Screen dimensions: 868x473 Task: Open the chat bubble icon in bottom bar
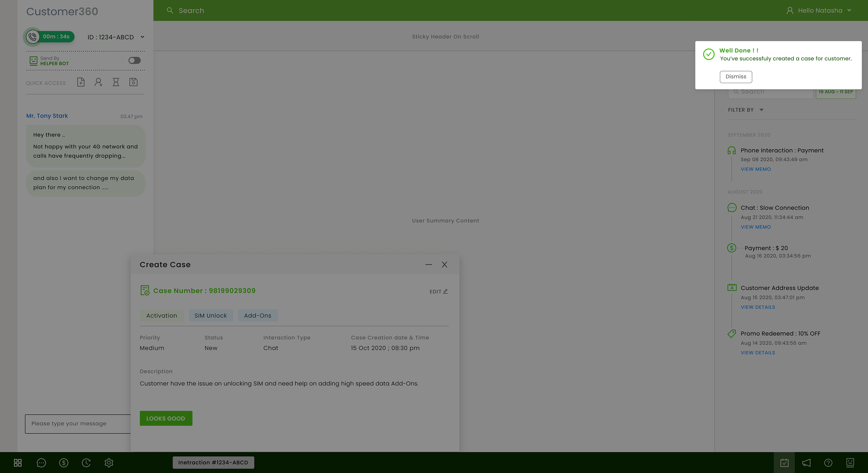[x=41, y=463]
